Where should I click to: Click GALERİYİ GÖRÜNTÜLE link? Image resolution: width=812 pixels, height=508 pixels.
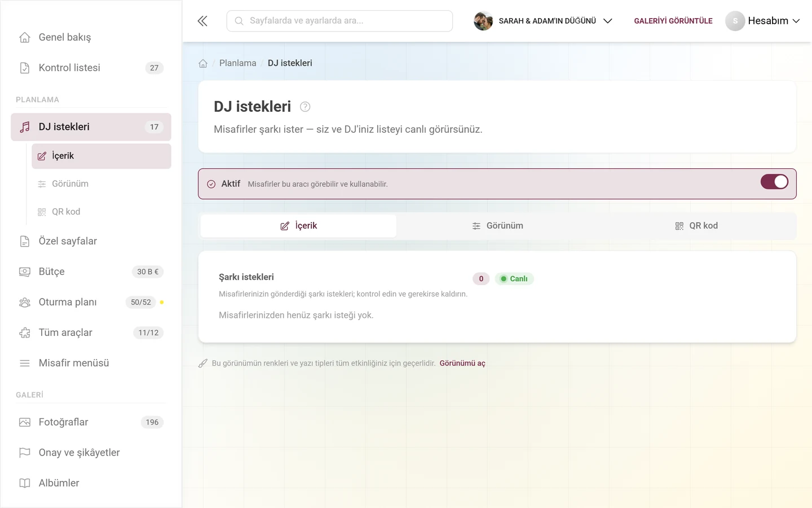point(673,21)
